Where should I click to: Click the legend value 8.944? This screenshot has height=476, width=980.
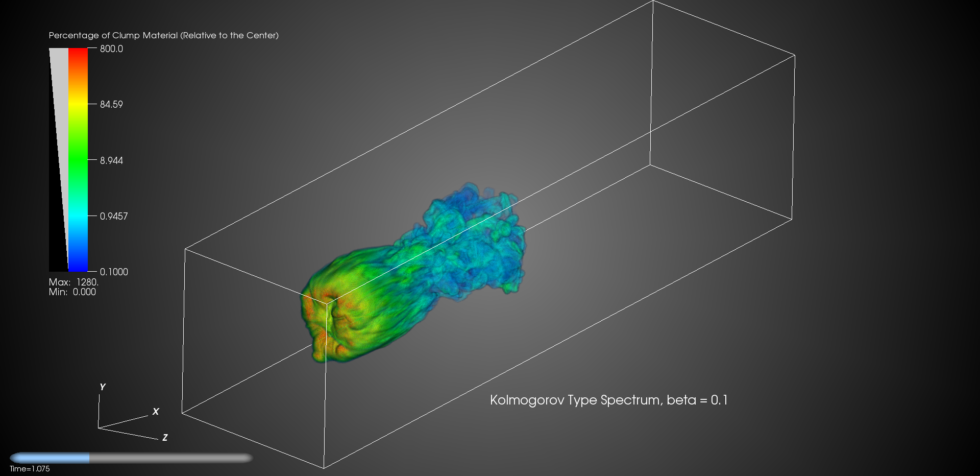coord(111,160)
